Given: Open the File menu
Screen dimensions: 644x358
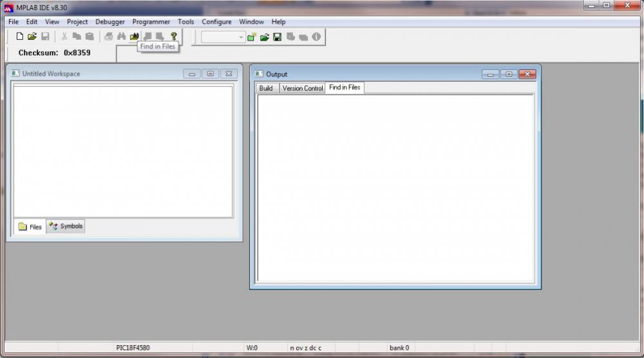Looking at the screenshot, I should (14, 22).
